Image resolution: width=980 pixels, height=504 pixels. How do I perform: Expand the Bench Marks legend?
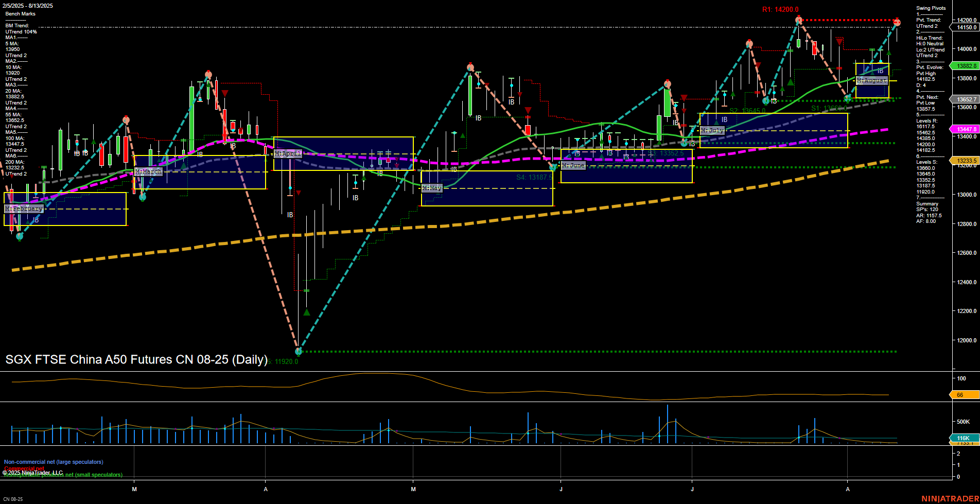pyautogui.click(x=22, y=13)
